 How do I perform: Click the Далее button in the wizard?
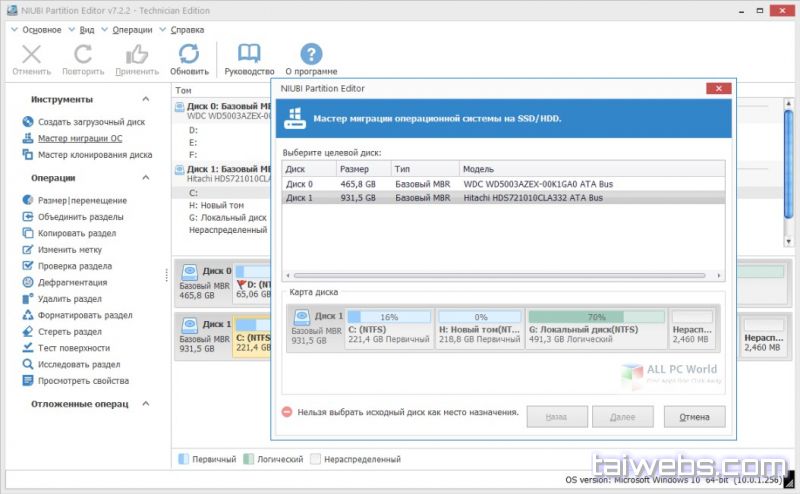coord(622,417)
